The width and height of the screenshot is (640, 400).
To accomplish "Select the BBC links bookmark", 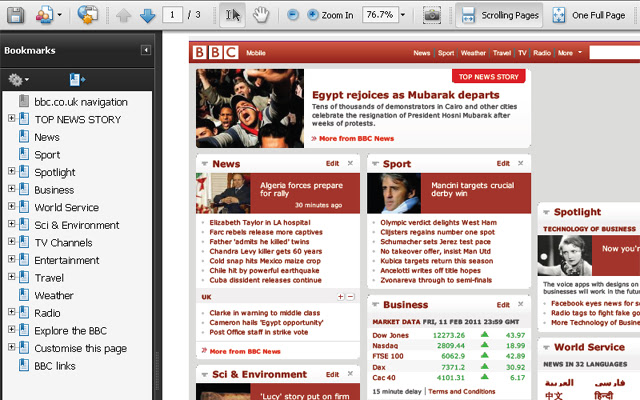I will coord(55,366).
